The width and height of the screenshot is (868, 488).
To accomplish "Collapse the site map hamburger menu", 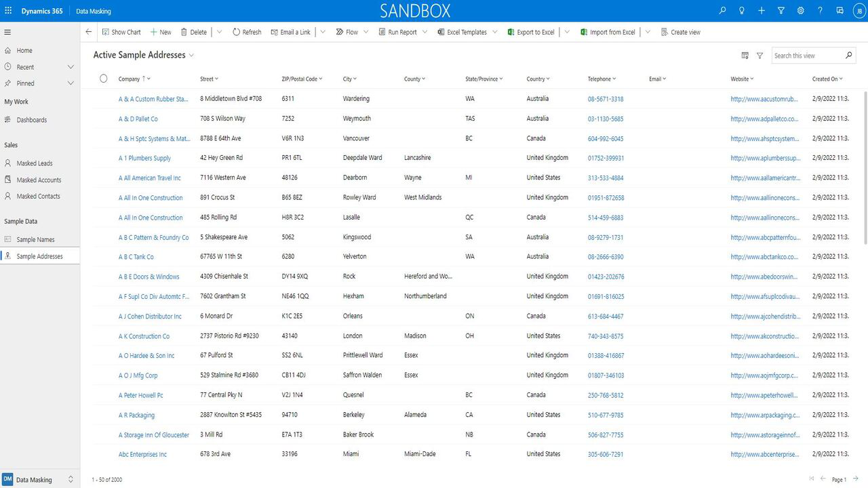I will click(8, 32).
